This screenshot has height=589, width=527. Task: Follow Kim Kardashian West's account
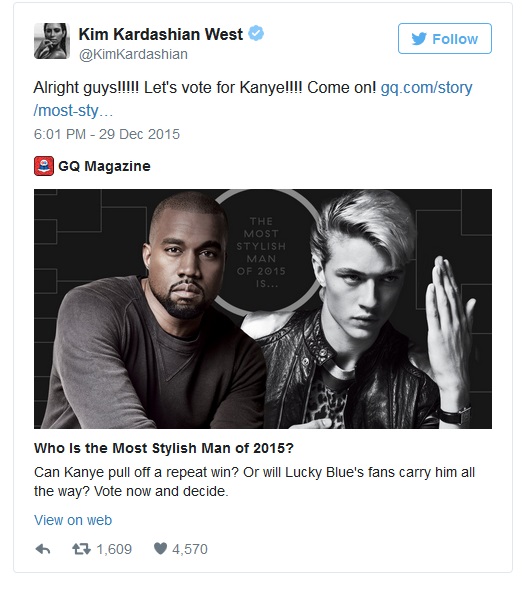click(445, 39)
